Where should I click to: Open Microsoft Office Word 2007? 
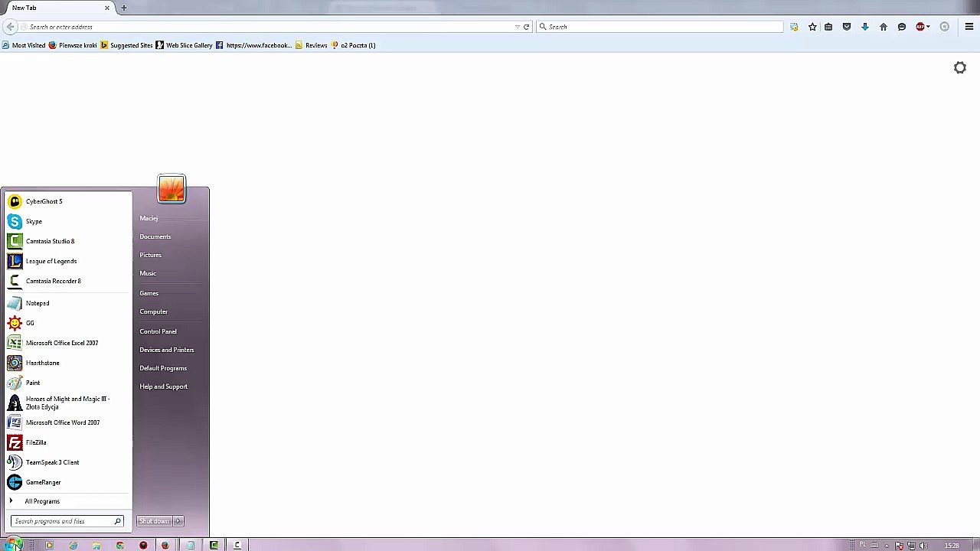(67, 422)
